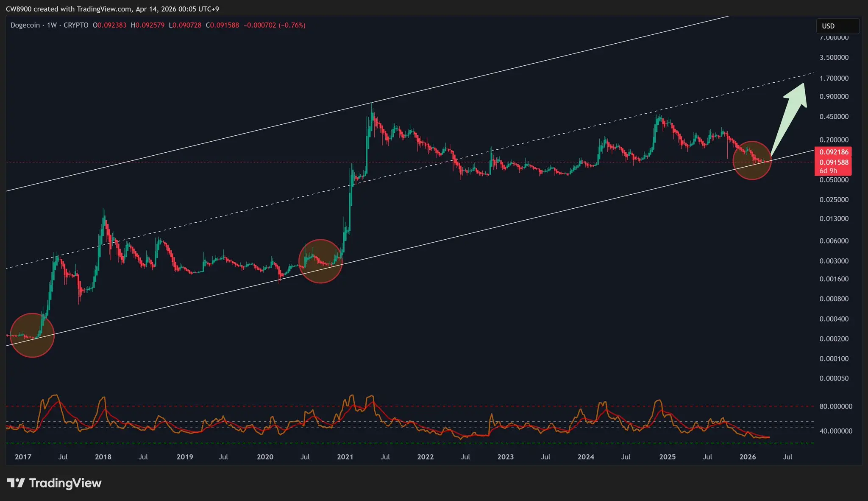Image resolution: width=868 pixels, height=501 pixels.
Task: Click the 80.000000 indicator scale level
Action: pos(835,406)
